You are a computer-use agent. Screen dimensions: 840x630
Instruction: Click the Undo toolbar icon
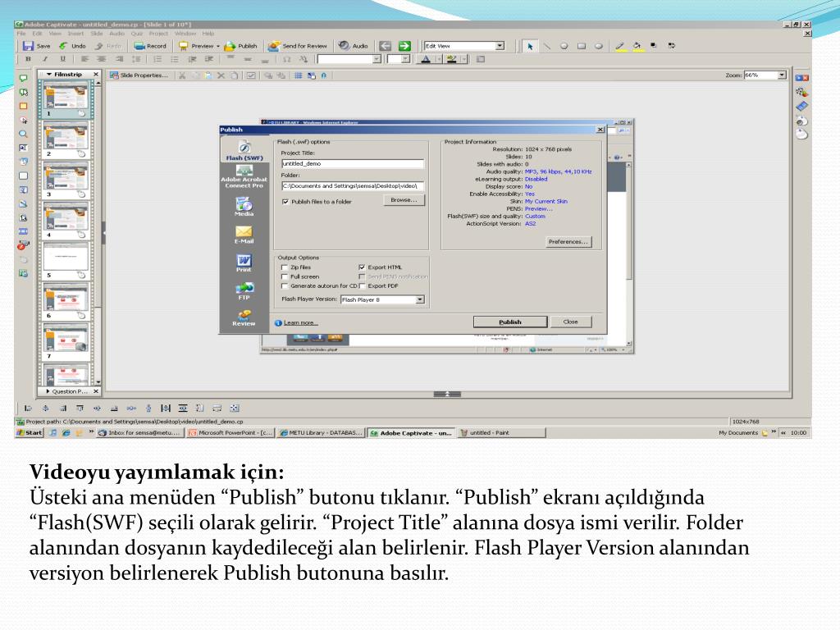64,46
